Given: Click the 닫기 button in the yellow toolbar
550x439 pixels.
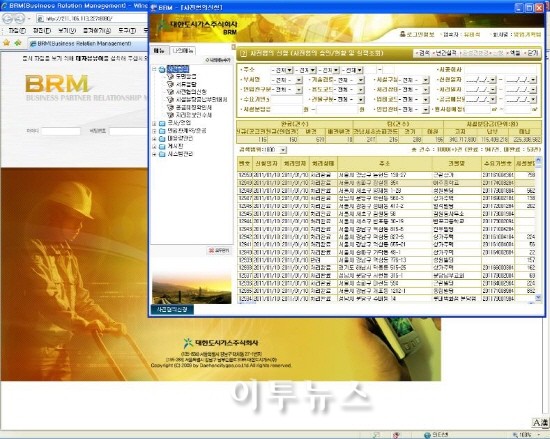Looking at the screenshot, I should click(x=532, y=53).
